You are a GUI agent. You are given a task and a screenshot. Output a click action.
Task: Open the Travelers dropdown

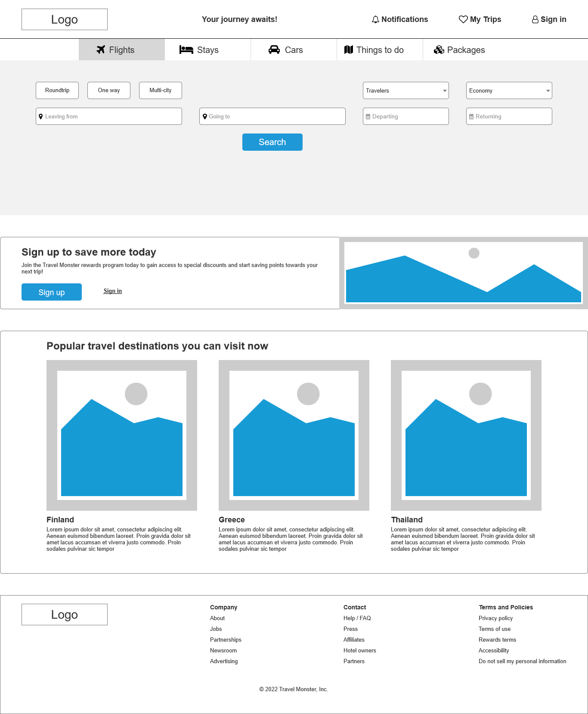tap(406, 90)
